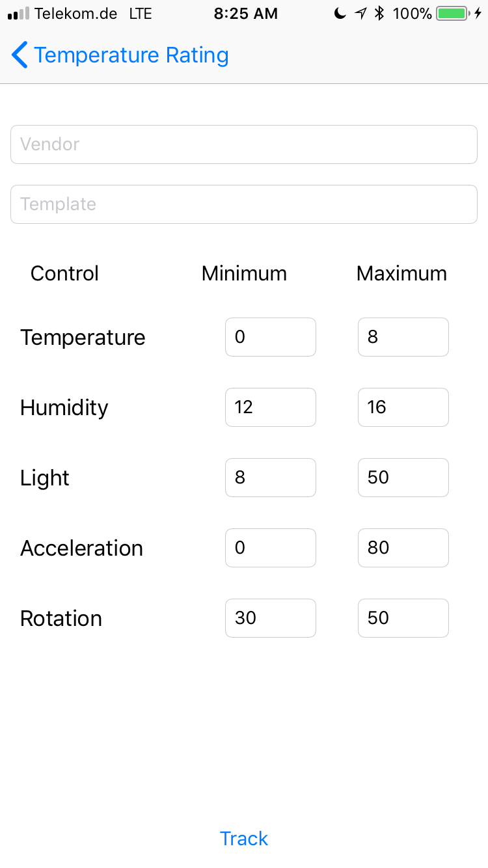
Task: Tap the location arrow status icon
Action: click(361, 14)
